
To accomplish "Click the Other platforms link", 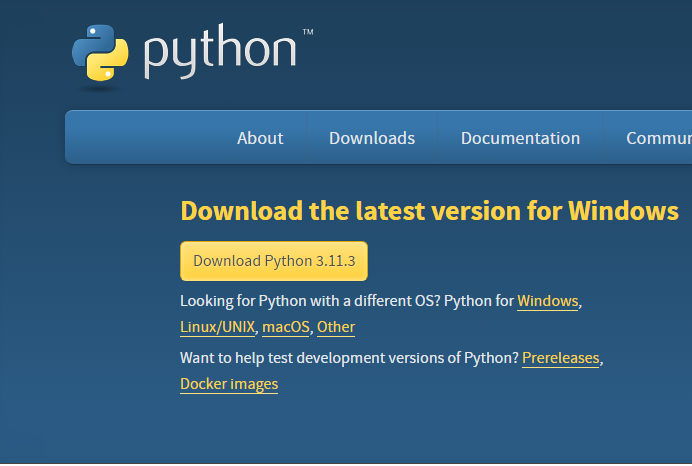I will [336, 327].
